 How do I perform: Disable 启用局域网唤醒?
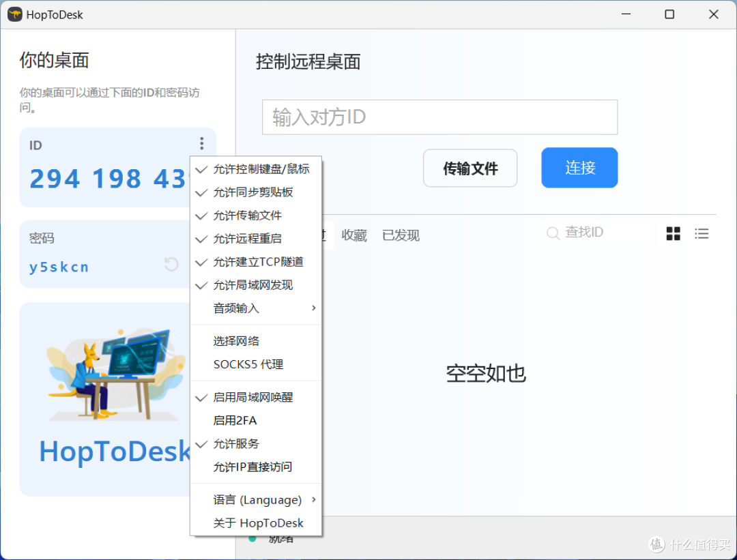[256, 398]
